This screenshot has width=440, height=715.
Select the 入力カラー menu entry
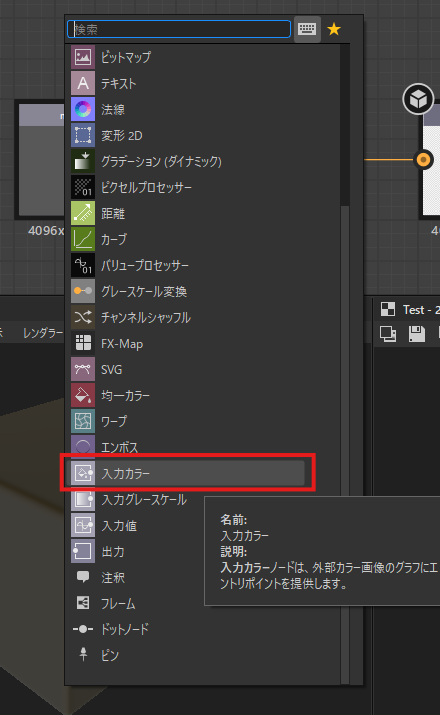tap(187, 473)
